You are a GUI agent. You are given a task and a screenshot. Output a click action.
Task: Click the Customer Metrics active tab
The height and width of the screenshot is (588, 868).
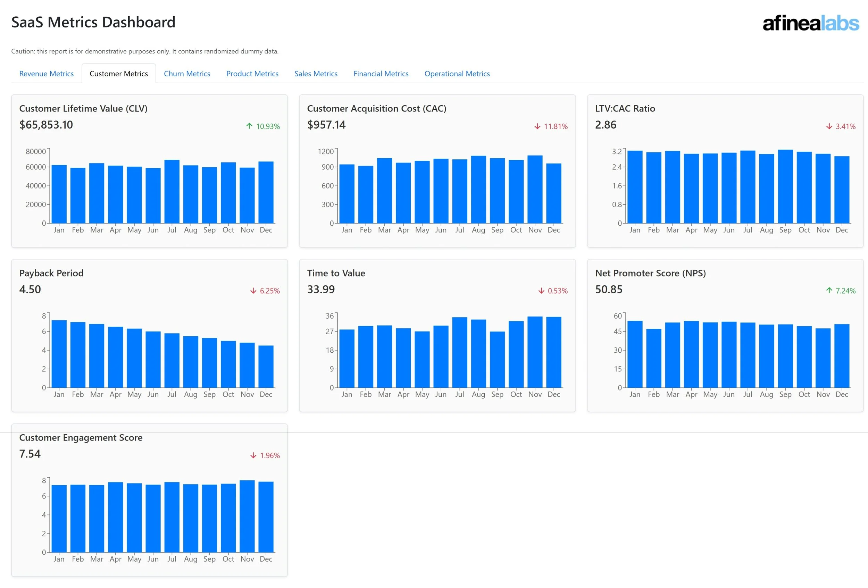(118, 74)
